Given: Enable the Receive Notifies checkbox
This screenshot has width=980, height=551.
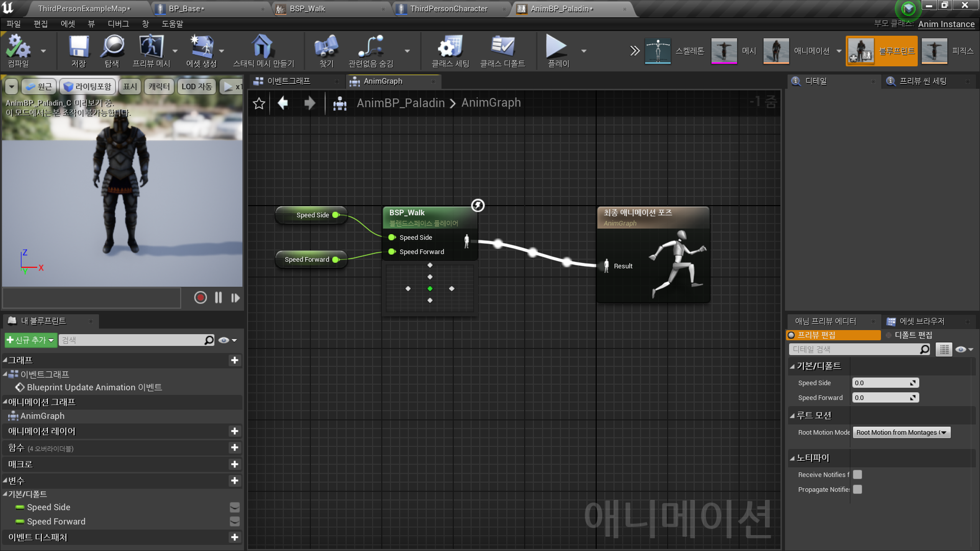Looking at the screenshot, I should 857,474.
